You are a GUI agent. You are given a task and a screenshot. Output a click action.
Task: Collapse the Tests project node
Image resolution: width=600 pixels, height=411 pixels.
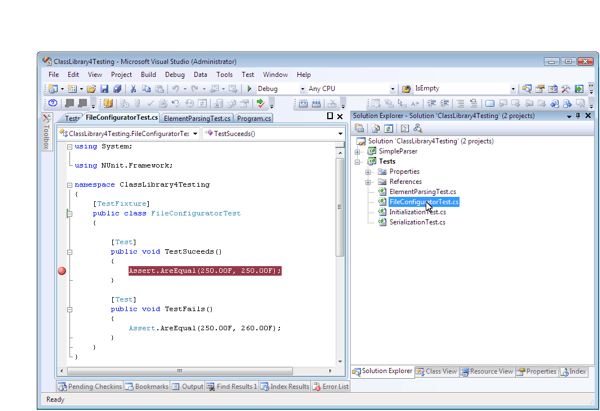pos(357,162)
